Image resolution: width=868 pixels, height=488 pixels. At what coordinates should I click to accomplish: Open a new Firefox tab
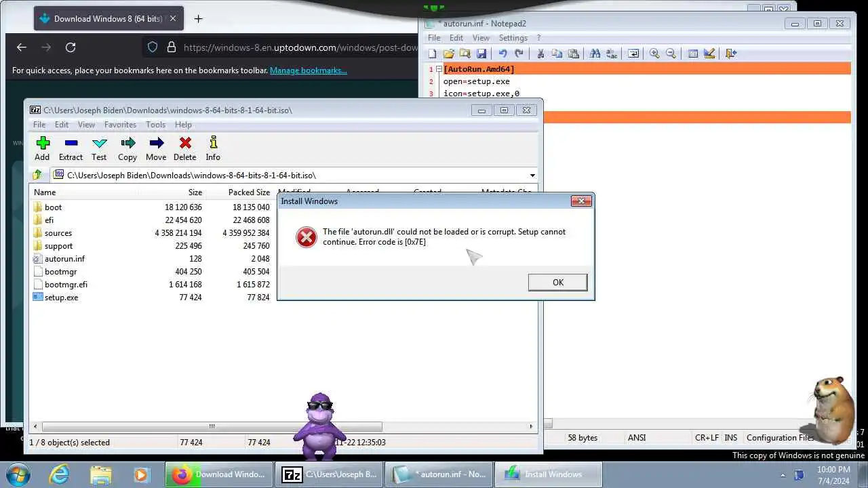click(x=198, y=19)
